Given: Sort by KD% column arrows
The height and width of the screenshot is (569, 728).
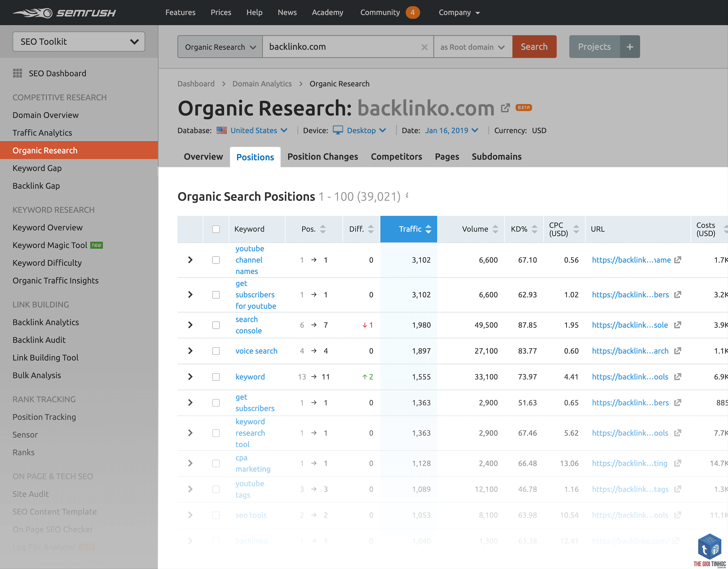Looking at the screenshot, I should tap(534, 229).
